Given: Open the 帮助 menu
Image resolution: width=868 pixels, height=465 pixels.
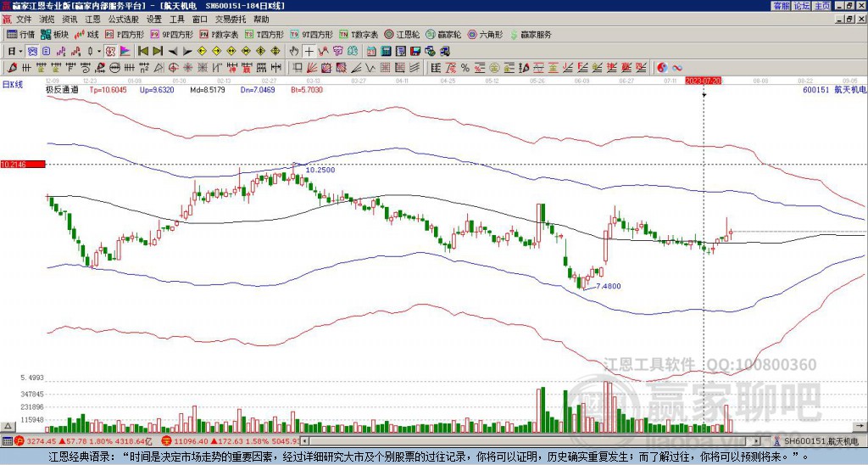Looking at the screenshot, I should coord(261,20).
